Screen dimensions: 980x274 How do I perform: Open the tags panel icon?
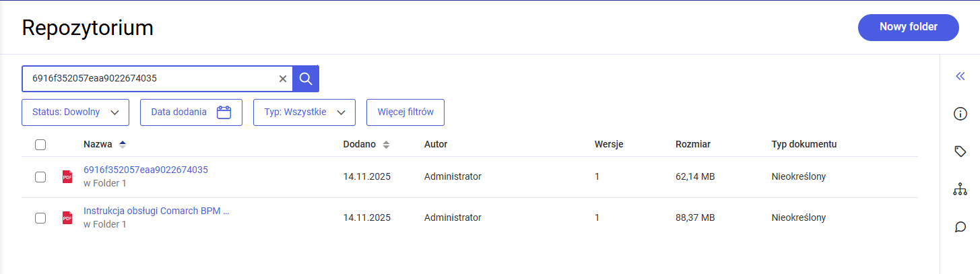[960, 151]
